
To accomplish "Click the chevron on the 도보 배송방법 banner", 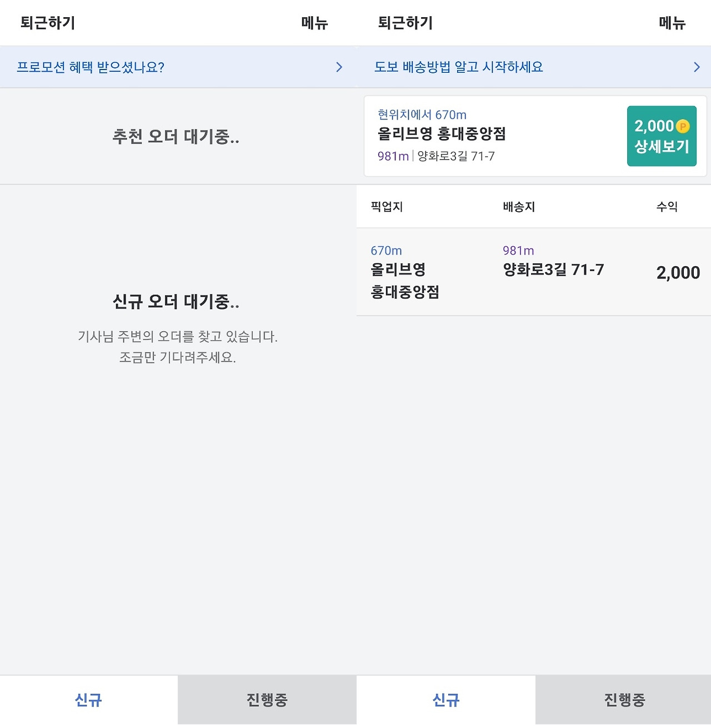I will click(697, 67).
